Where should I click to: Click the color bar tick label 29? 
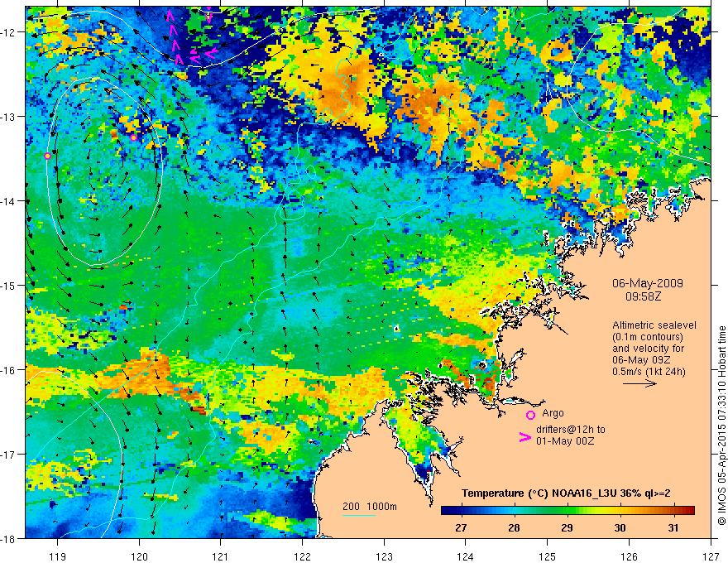tap(567, 527)
